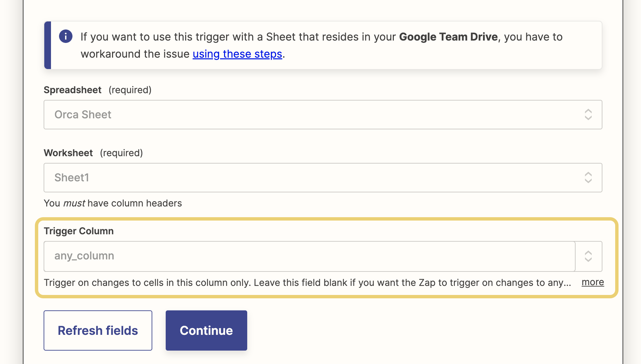Click '(required)' next to the Spreadsheet label
The width and height of the screenshot is (641, 364).
tap(130, 90)
